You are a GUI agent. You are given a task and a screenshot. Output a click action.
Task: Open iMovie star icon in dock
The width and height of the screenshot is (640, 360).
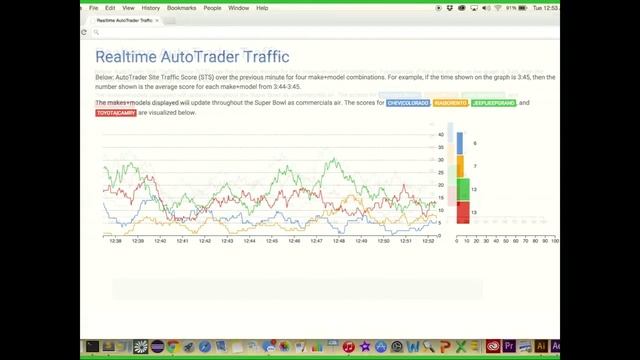[365, 347]
